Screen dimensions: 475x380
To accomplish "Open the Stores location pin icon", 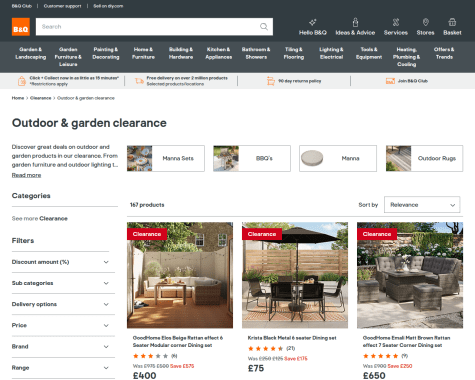I will 425,22.
